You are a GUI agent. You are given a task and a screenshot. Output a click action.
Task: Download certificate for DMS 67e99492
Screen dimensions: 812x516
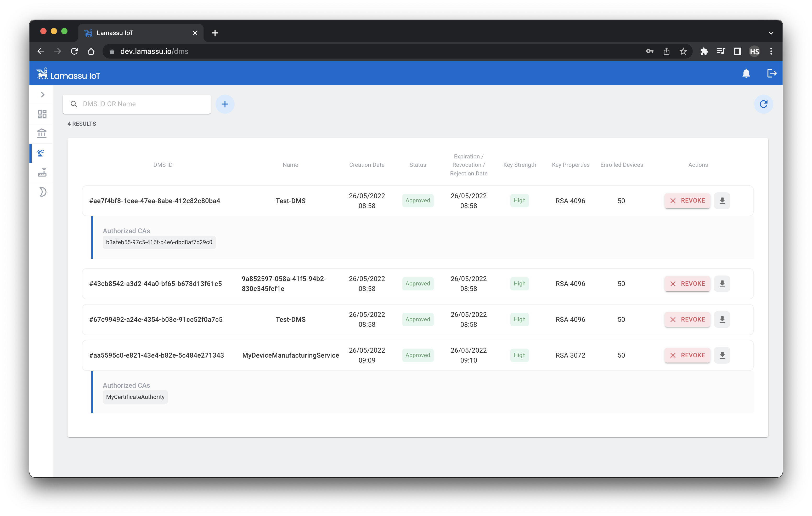722,319
